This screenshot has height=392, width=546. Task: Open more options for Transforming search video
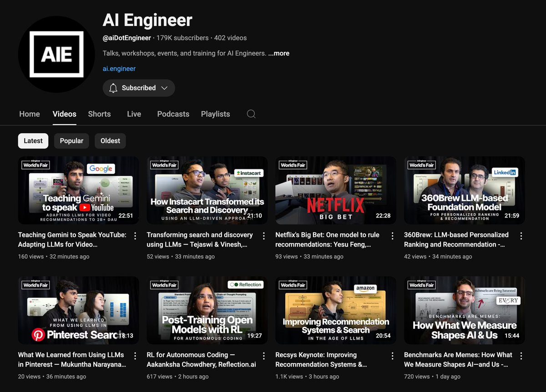click(x=264, y=236)
